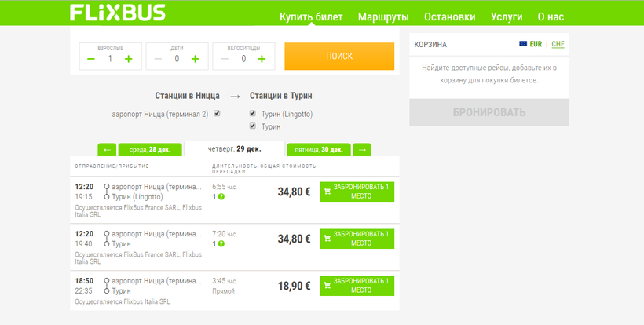Click the orange ПОИСК button
Viewport: 644px width, 325px height.
tap(339, 57)
